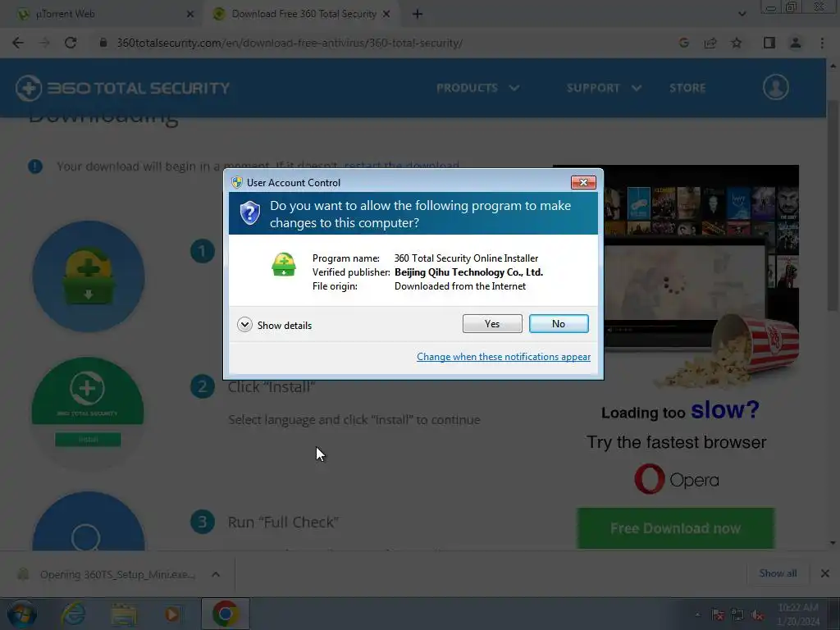Viewport: 840px width, 630px height.
Task: Click the Click "Install" step heading
Action: [x=271, y=387]
